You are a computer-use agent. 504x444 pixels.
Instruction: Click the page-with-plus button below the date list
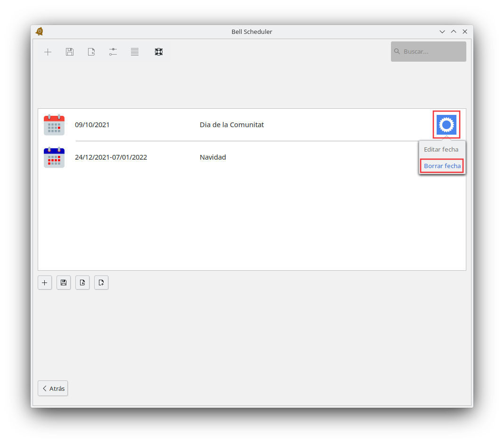101,283
